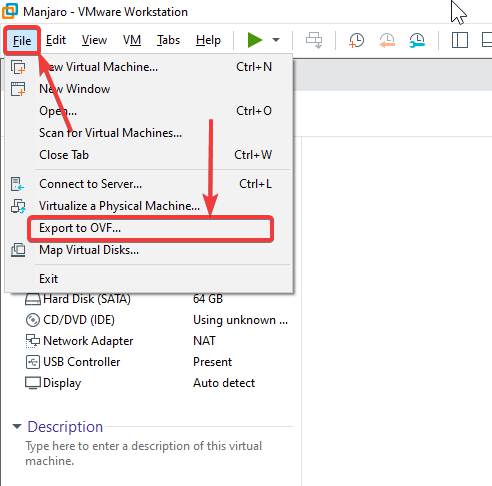Click the thumbnail bar toolbar icon
The height and width of the screenshot is (486, 492).
(x=487, y=40)
